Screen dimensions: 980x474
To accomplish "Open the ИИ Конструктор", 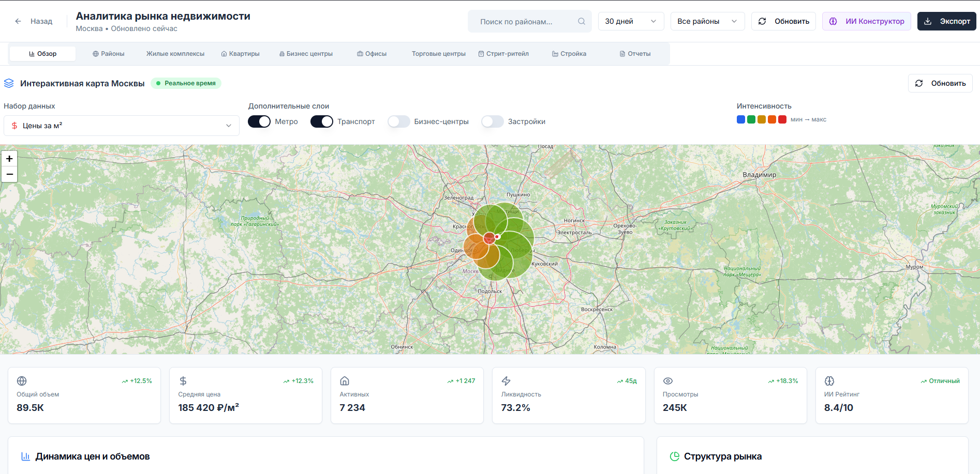I will pos(867,21).
